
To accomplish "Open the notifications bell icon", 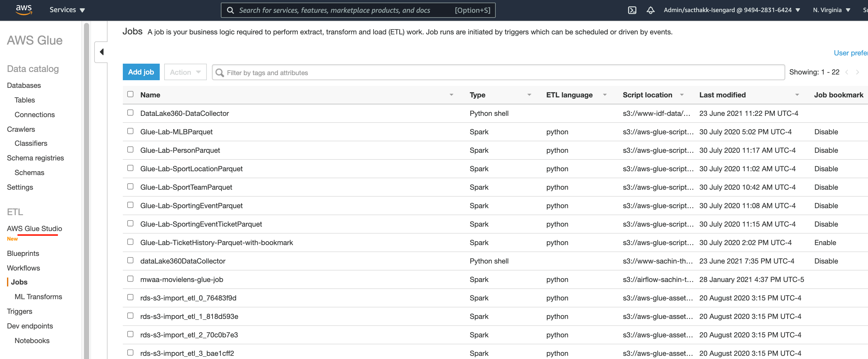I will click(650, 10).
